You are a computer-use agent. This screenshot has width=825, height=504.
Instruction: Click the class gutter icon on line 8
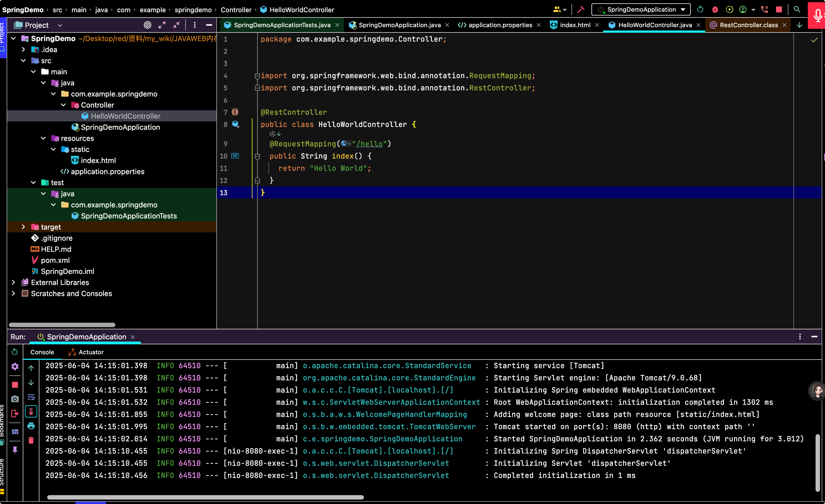[x=236, y=124]
